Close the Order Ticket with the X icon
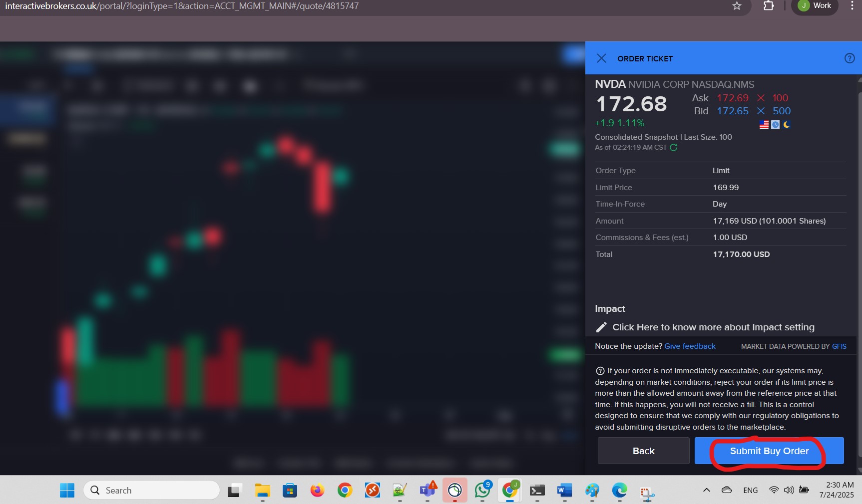 pos(601,58)
